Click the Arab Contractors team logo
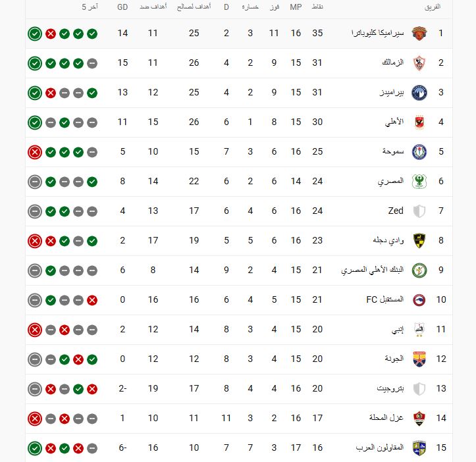476x462 pixels. pyautogui.click(x=419, y=448)
